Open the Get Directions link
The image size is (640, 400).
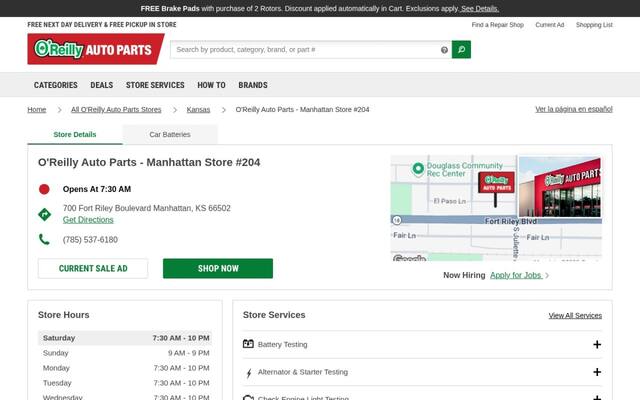88,220
